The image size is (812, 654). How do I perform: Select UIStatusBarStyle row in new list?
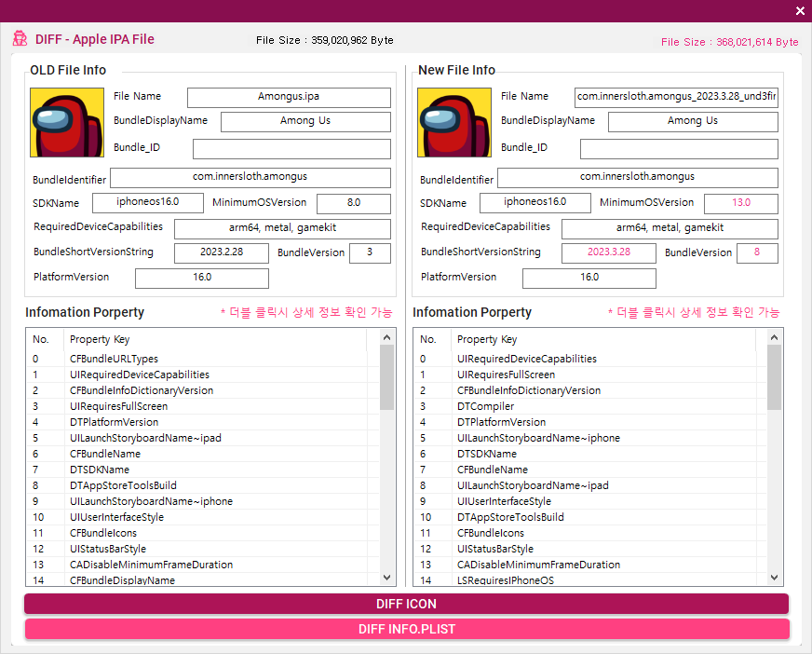click(591, 549)
